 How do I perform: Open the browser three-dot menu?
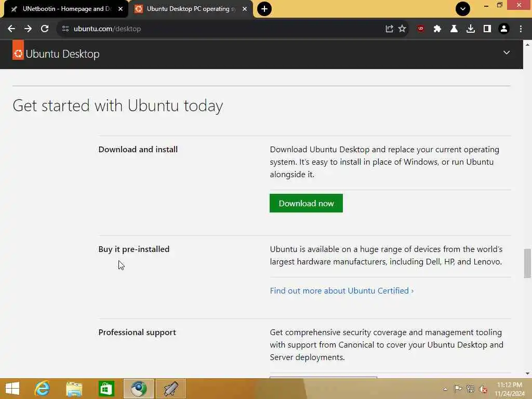521,29
